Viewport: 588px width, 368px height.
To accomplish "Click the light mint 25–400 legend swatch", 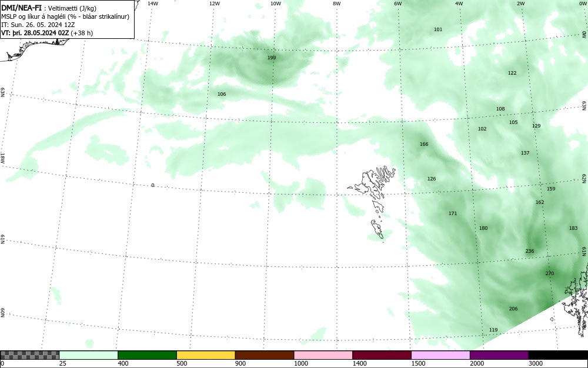I will [x=89, y=355].
